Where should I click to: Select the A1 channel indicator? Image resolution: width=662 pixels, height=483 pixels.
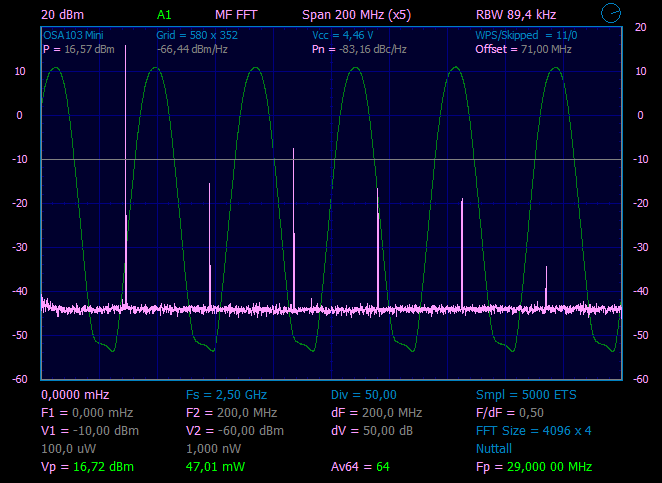(x=164, y=16)
